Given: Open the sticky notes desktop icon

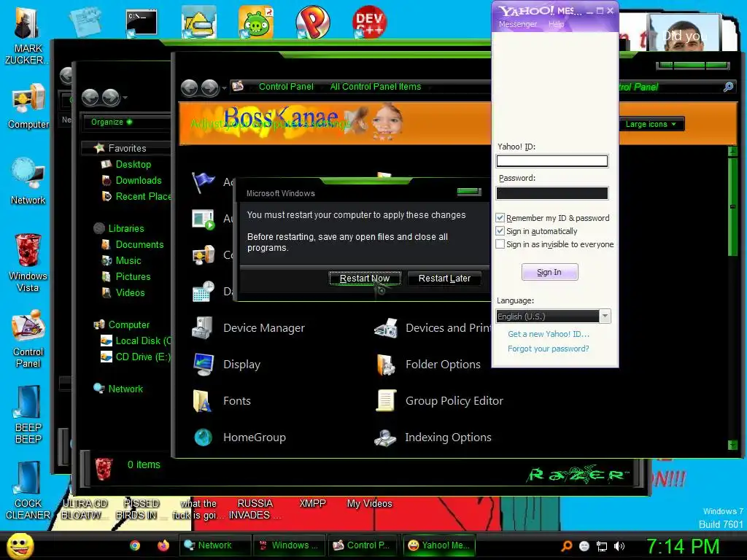Looking at the screenshot, I should pos(85,22).
